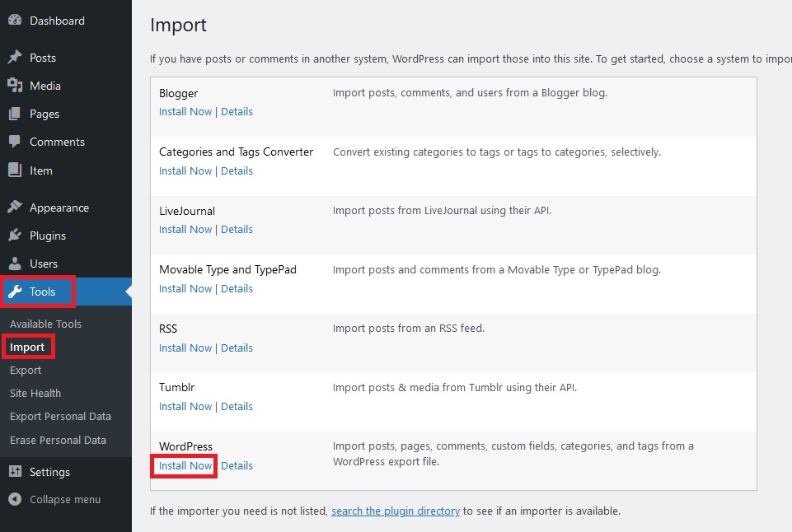Install the WordPress importer now
Viewport: 792px width, 532px height.
pyautogui.click(x=185, y=465)
